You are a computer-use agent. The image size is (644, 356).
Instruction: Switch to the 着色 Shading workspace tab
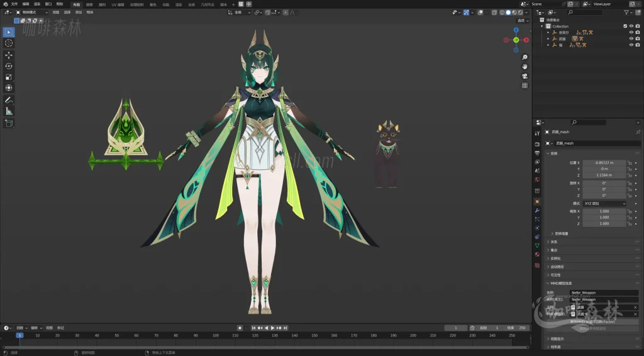pos(153,4)
